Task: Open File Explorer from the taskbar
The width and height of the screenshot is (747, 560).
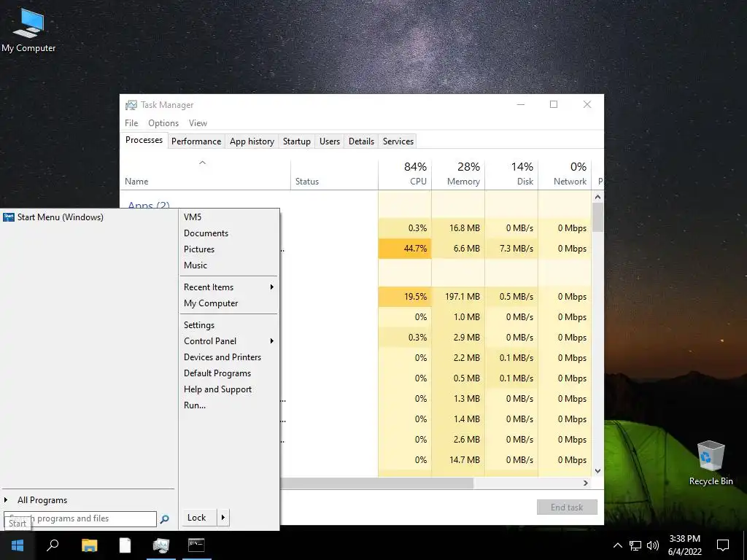Action: click(89, 545)
